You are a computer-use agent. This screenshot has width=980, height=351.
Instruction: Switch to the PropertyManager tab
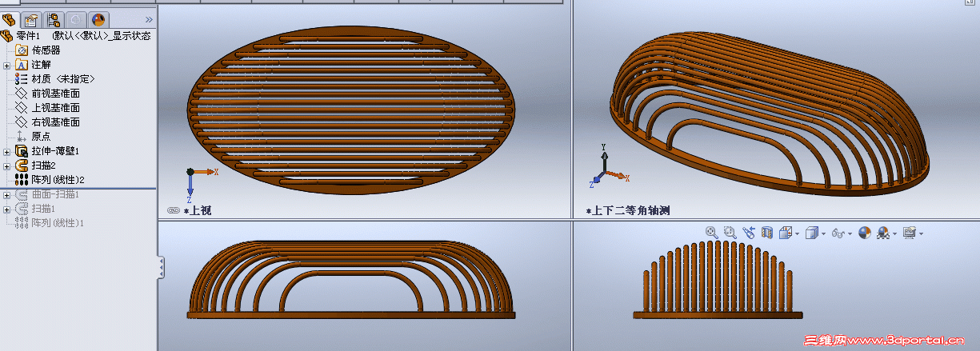32,19
